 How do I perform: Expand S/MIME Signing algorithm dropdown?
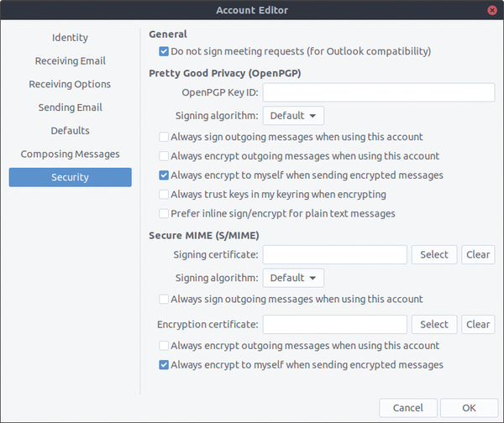coord(293,278)
